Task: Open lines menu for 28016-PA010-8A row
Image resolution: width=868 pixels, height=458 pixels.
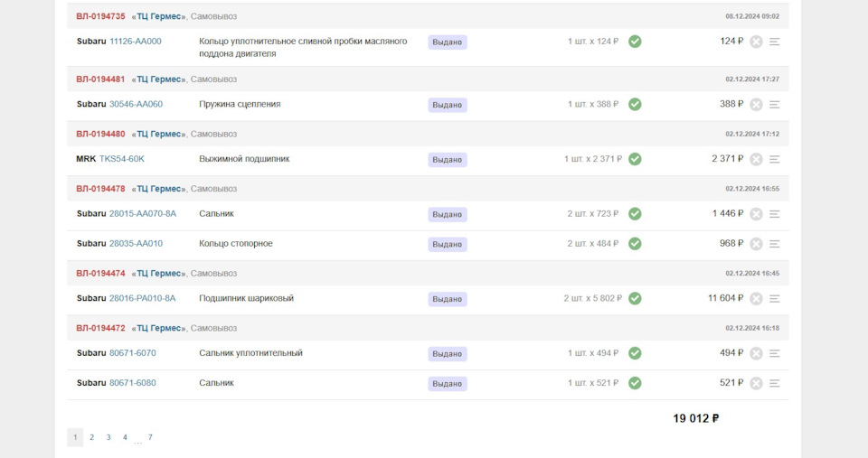Action: (774, 298)
